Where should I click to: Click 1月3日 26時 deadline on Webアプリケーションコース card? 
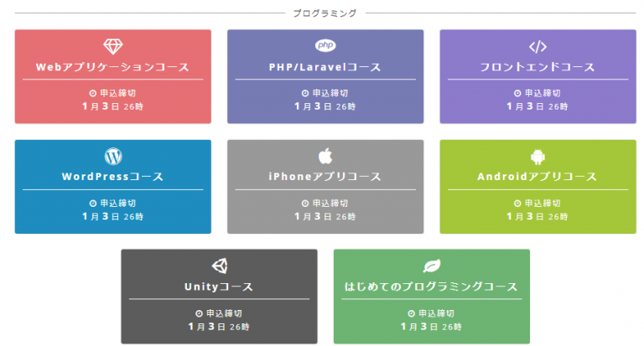[x=113, y=106]
